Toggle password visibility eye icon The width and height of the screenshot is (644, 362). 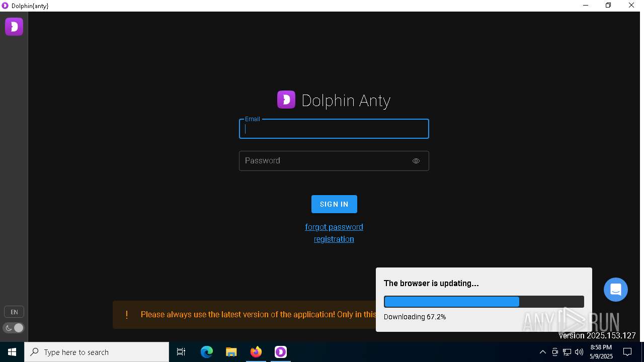click(x=416, y=161)
